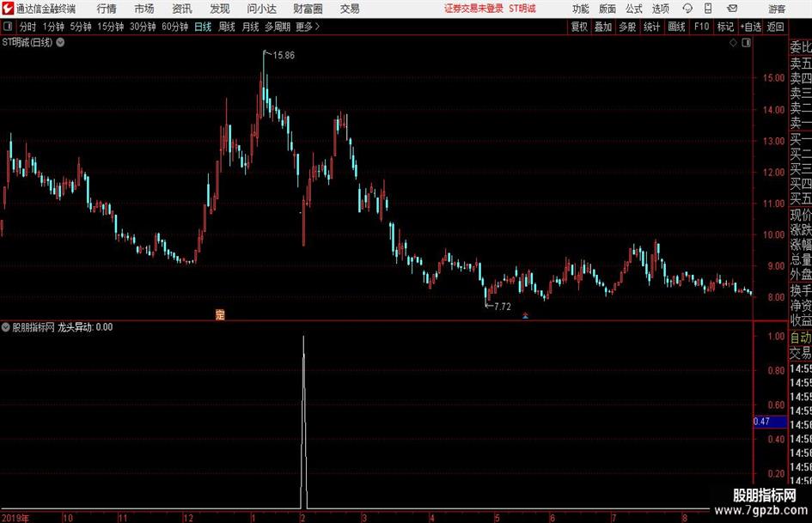Select the 周线 weekly period tab
The height and width of the screenshot is (523, 812).
point(227,27)
